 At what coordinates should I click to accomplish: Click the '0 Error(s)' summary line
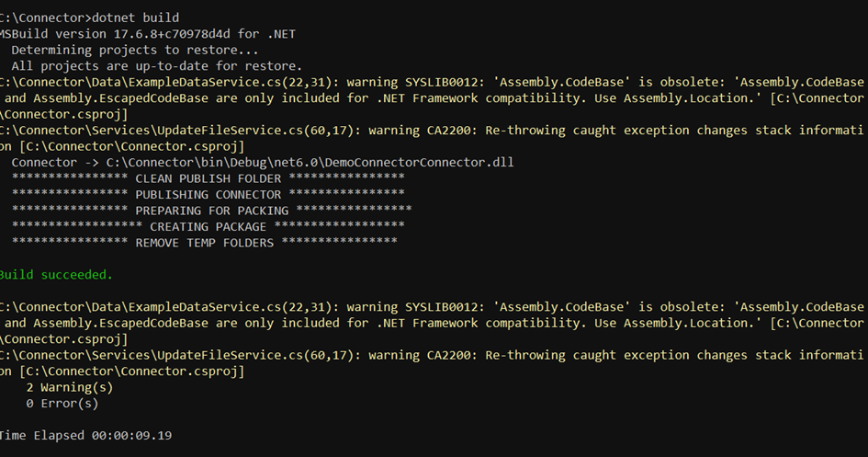tap(62, 404)
